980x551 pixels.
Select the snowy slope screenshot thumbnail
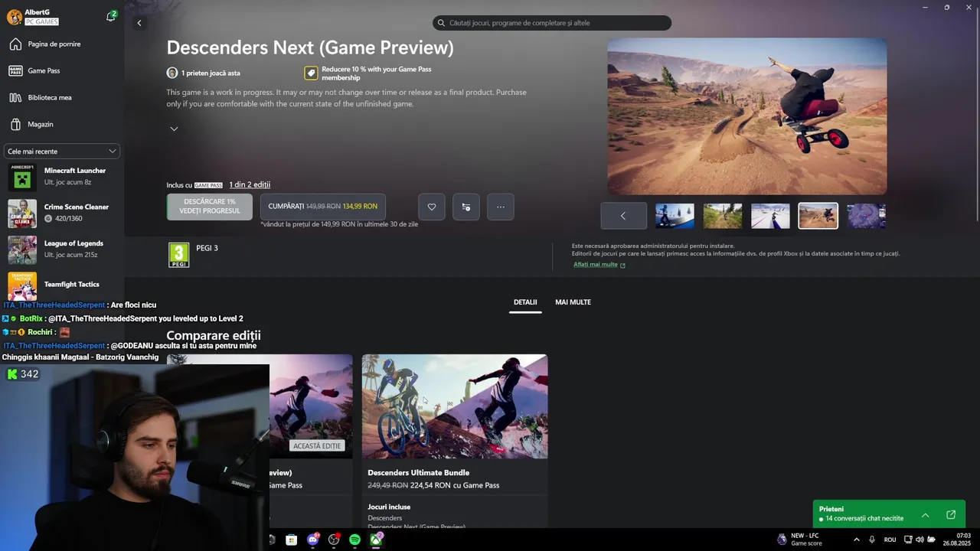(770, 216)
